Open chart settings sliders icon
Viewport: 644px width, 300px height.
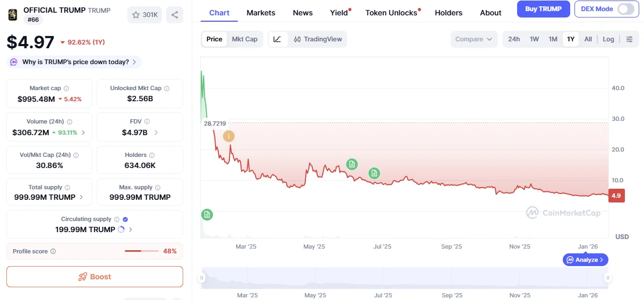tap(630, 39)
